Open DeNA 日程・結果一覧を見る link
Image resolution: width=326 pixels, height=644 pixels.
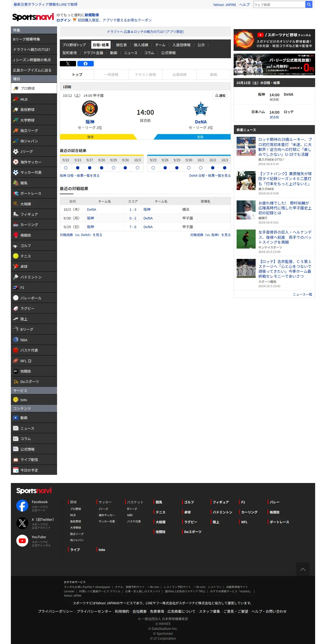point(210,176)
